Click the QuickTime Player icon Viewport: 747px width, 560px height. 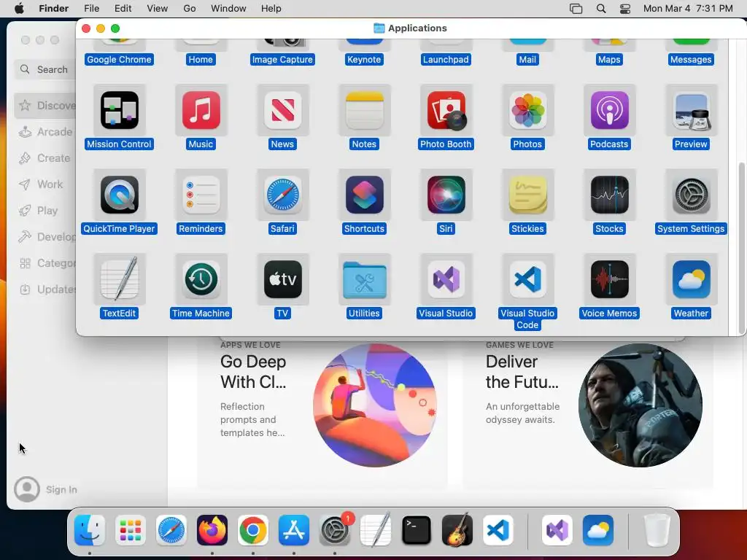click(119, 195)
